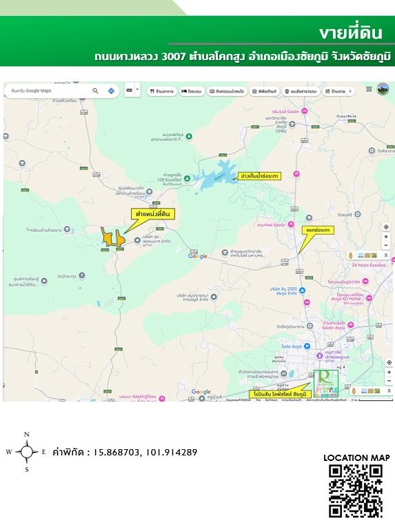Click the keyboard input tools icon

(129, 90)
